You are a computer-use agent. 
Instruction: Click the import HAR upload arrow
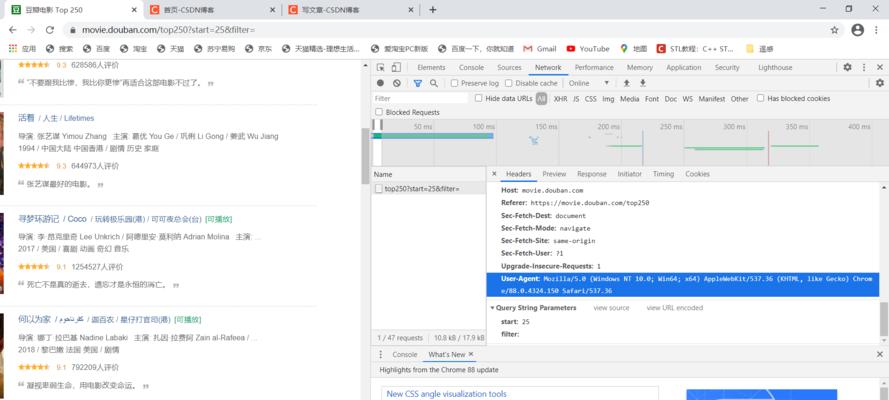tap(626, 83)
